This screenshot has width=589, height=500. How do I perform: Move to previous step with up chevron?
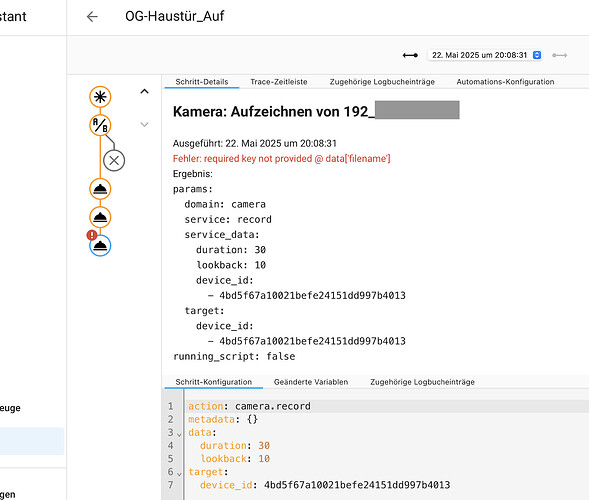pos(144,91)
